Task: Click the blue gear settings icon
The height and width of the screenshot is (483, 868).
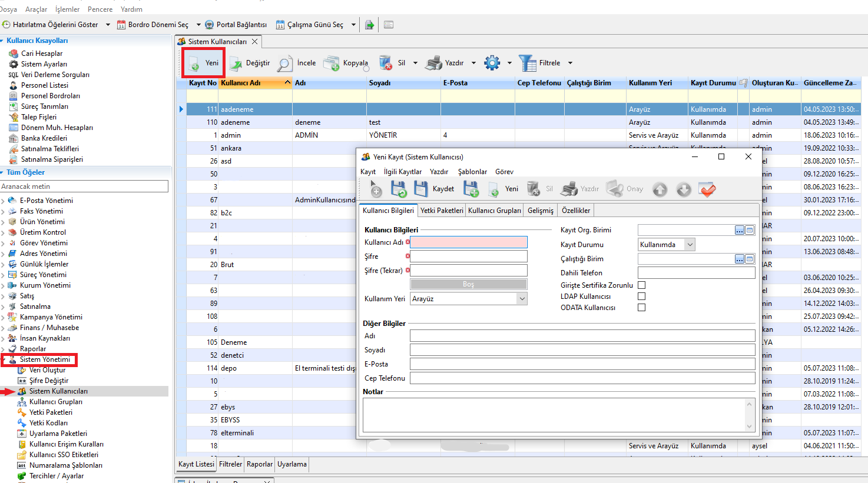Action: (492, 63)
